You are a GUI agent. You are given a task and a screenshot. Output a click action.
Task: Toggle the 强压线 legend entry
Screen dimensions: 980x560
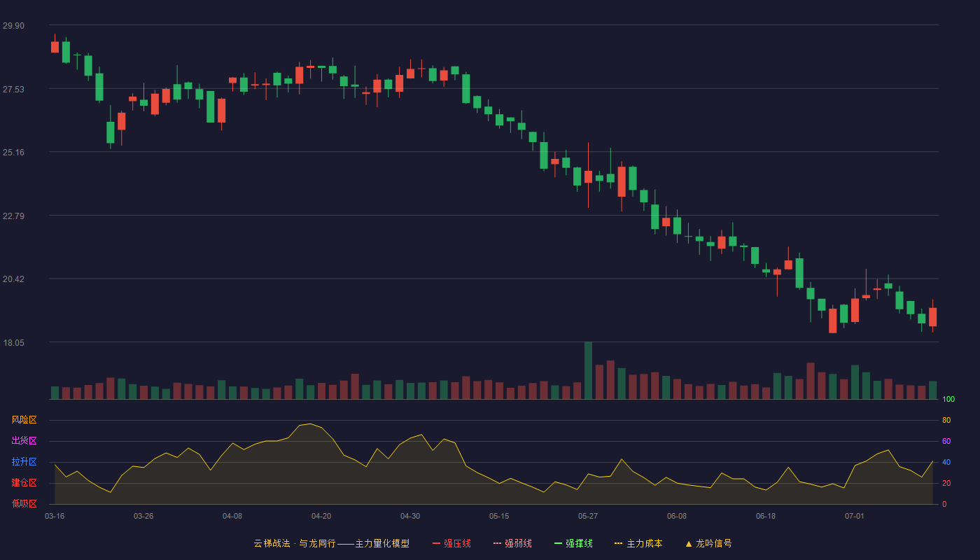[x=451, y=543]
